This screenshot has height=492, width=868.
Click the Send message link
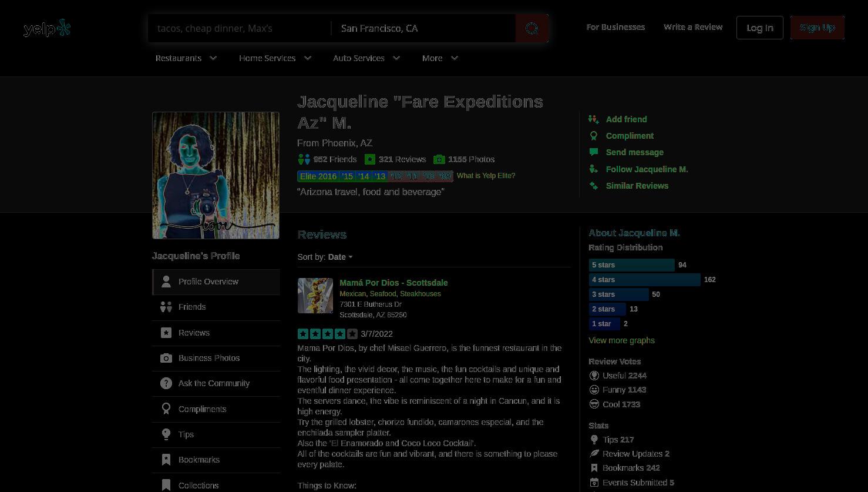(x=635, y=152)
